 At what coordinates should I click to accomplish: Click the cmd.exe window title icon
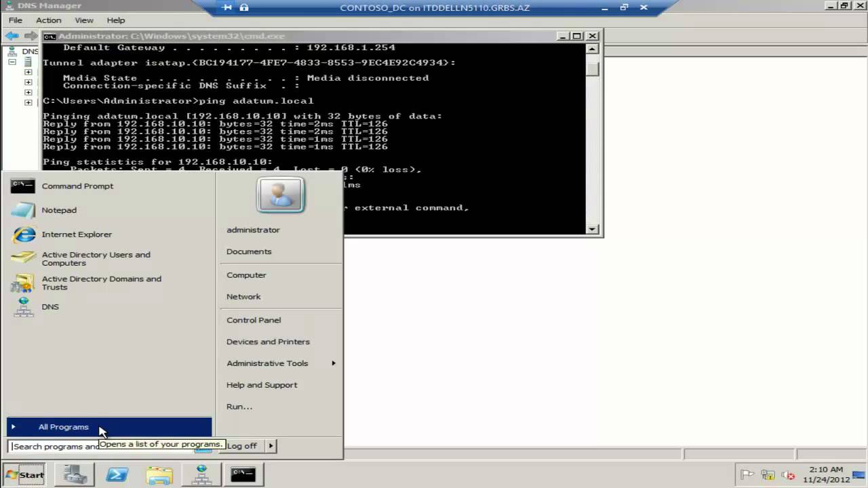[50, 37]
